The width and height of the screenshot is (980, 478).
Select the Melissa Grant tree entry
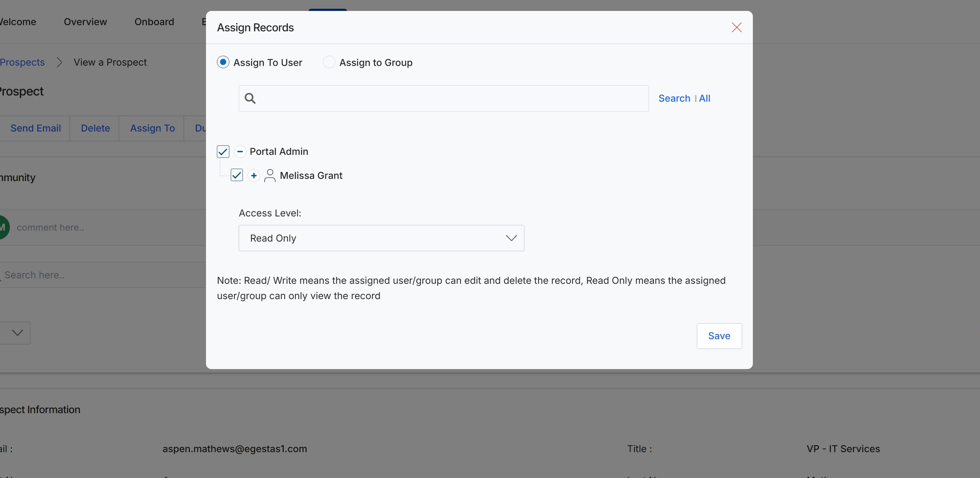pyautogui.click(x=311, y=175)
